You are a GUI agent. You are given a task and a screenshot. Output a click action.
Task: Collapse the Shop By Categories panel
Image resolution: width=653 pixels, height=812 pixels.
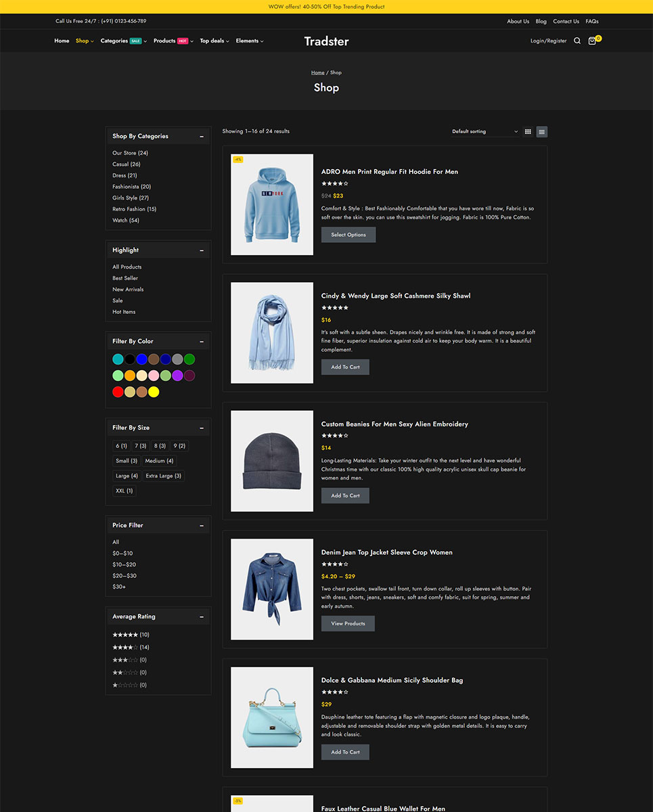[202, 137]
